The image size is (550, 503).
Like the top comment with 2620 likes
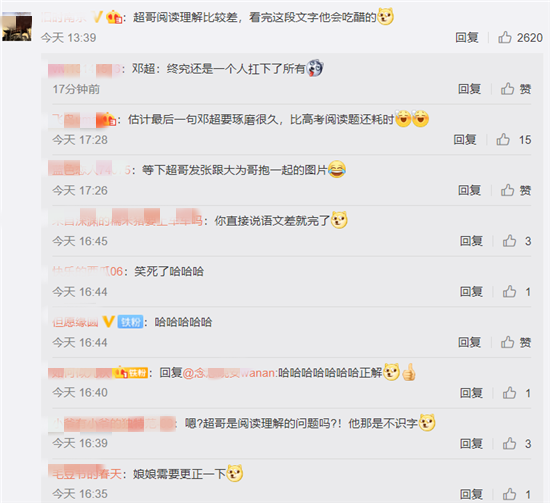point(505,37)
